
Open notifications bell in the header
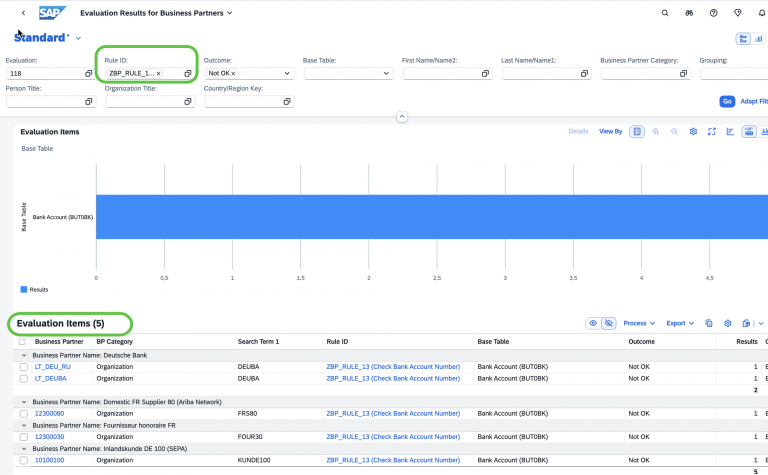tap(762, 13)
